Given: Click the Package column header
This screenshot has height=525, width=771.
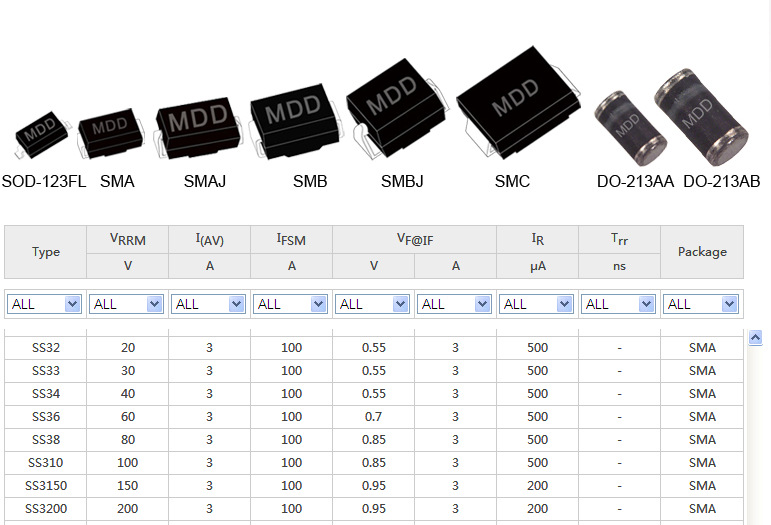Looking at the screenshot, I should point(702,252).
